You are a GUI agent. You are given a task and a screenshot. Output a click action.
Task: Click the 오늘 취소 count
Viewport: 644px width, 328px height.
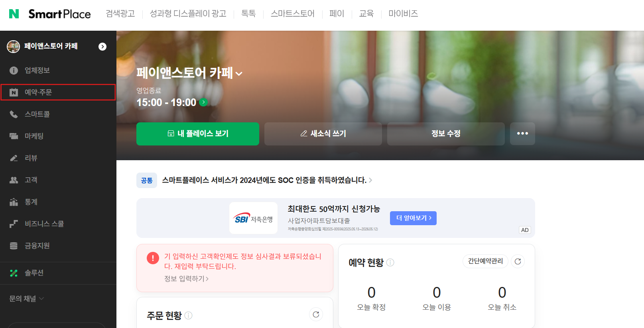(502, 293)
